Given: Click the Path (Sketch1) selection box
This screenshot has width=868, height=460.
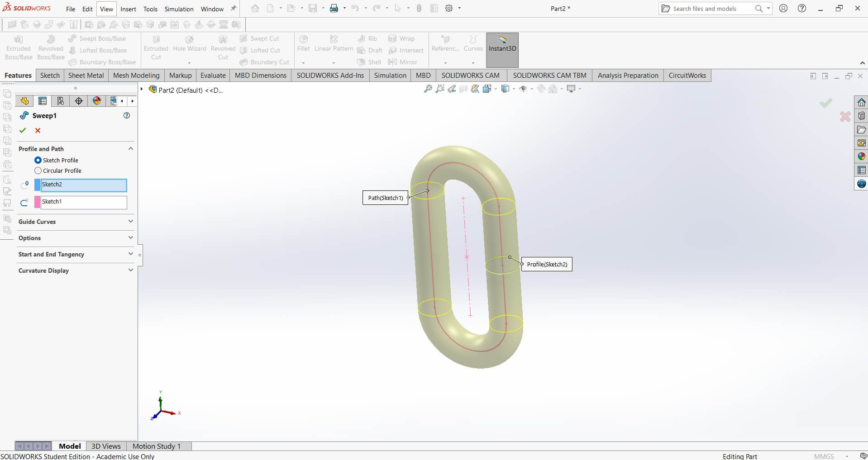Looking at the screenshot, I should click(84, 202).
